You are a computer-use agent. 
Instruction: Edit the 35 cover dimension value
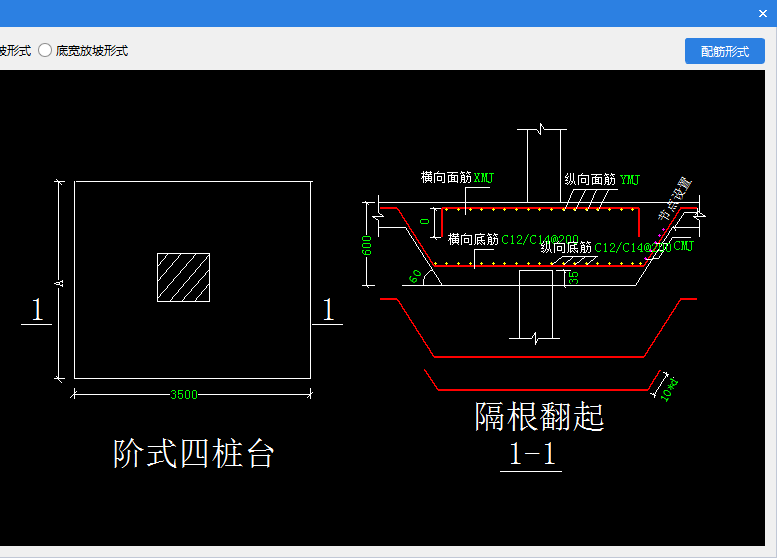coord(573,278)
